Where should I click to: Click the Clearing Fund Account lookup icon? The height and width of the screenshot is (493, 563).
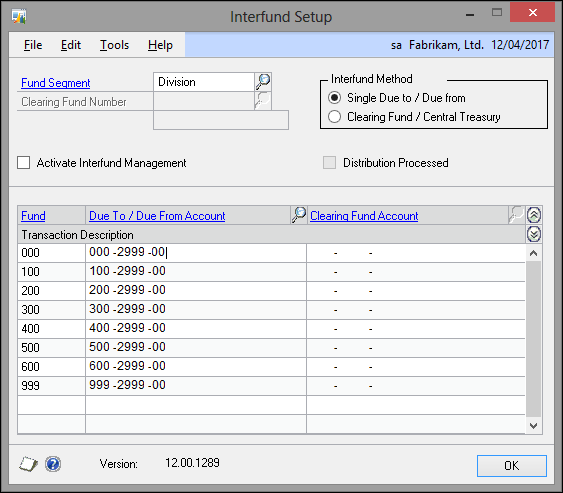[516, 215]
